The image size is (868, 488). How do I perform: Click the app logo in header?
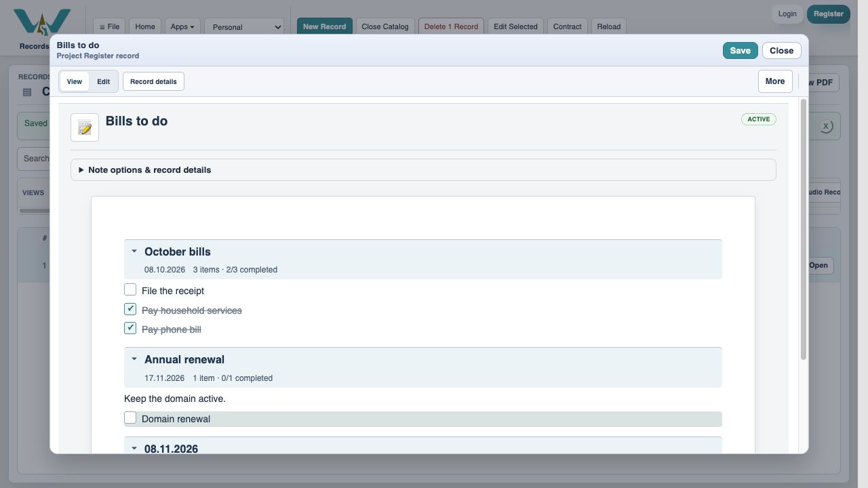[x=42, y=22]
